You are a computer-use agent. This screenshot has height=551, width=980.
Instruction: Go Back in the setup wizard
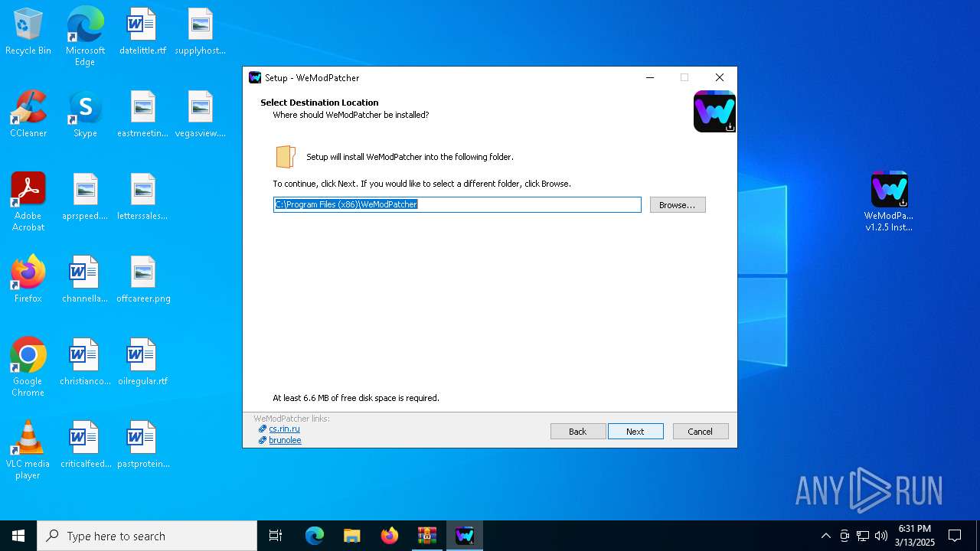[578, 432]
